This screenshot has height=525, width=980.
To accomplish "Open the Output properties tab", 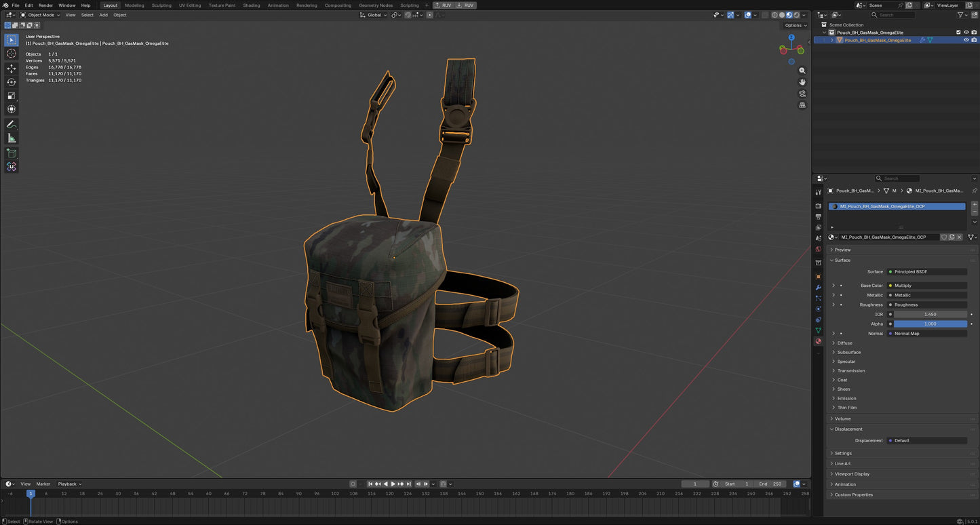I will [x=819, y=216].
